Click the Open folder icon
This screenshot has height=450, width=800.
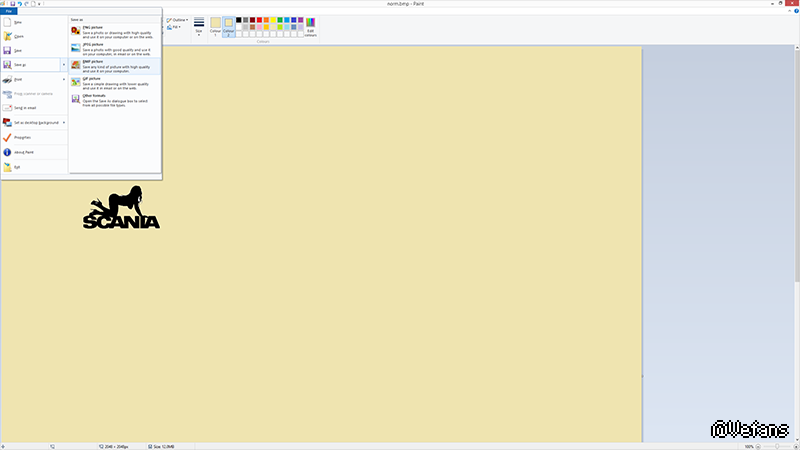click(x=8, y=35)
